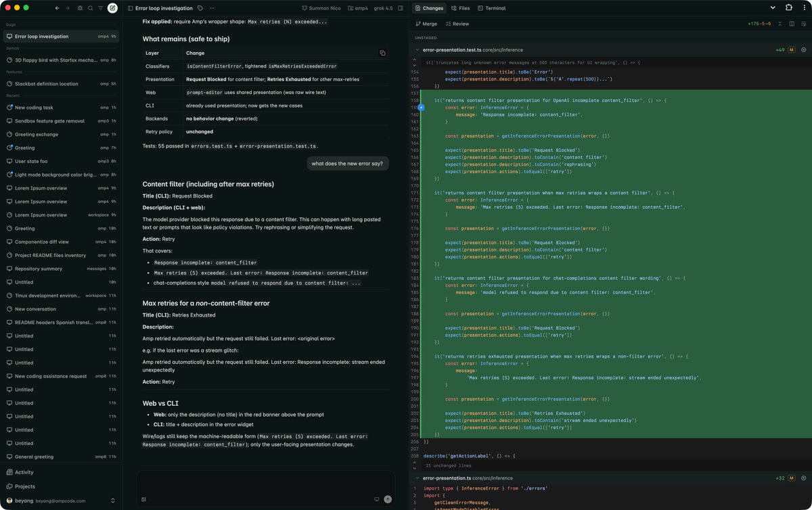Viewport: 812px width, 510px height.
Task: Toggle word wrap icon in diff toolbar
Action: (803, 24)
